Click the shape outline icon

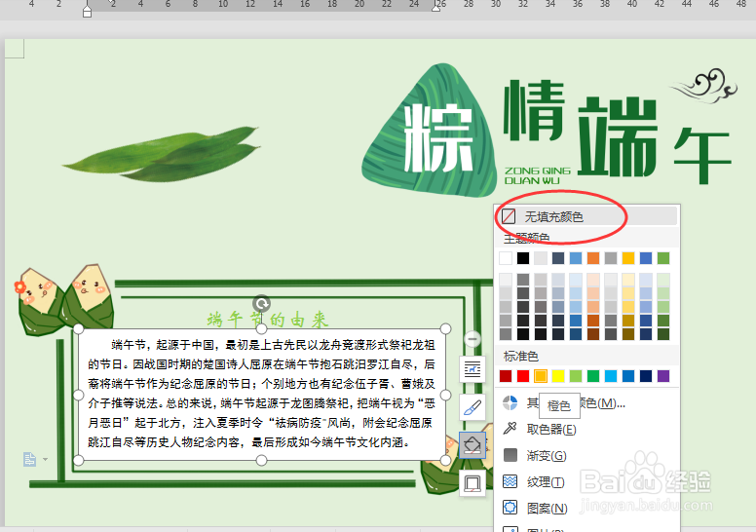point(472,482)
